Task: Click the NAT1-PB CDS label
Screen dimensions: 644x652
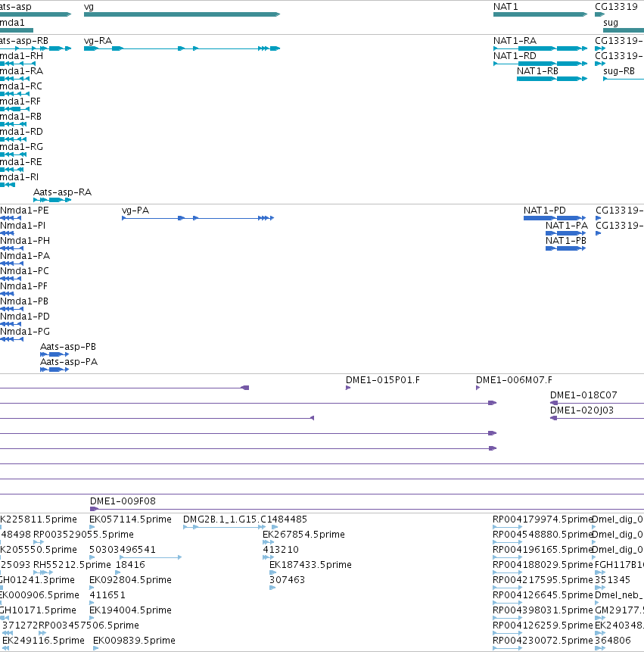Action: (565, 241)
